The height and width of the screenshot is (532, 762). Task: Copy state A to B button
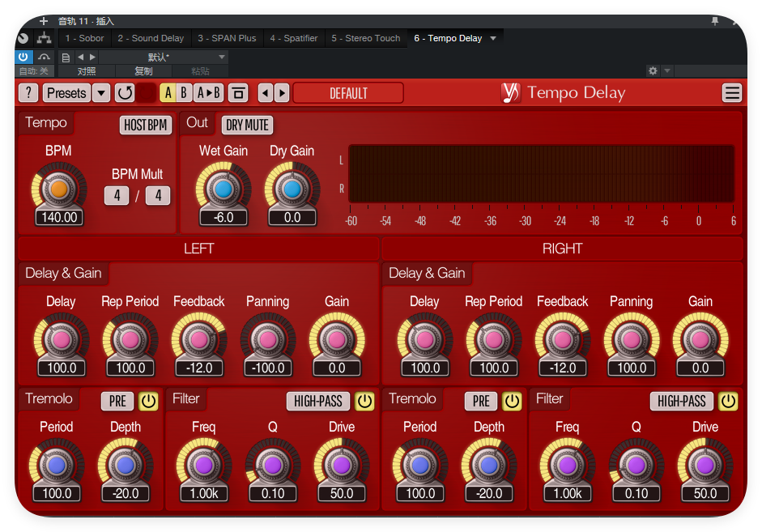[x=208, y=93]
